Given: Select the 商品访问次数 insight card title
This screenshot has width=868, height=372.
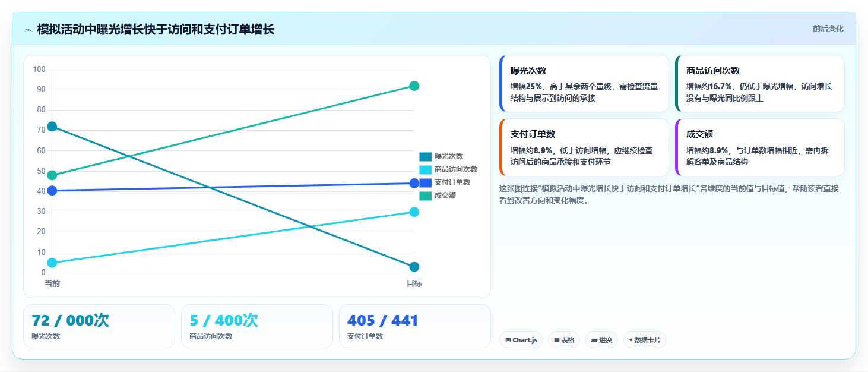Looking at the screenshot, I should 713,70.
